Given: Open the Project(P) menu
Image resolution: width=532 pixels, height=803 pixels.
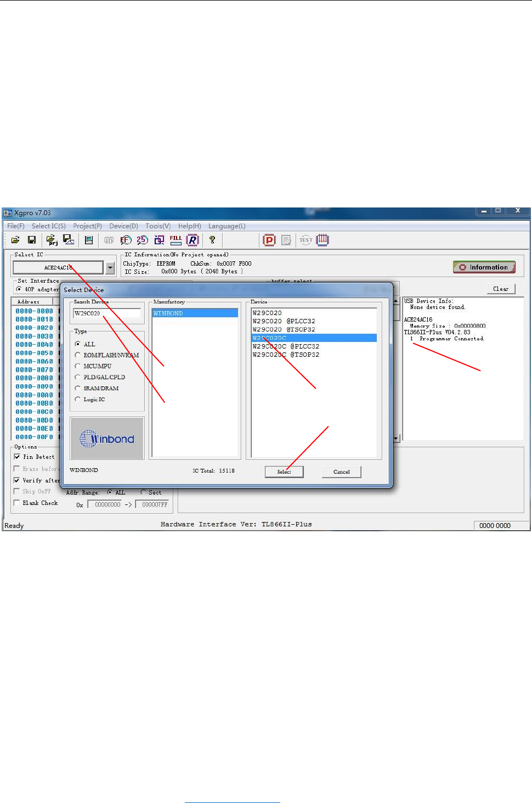Looking at the screenshot, I should pos(88,226).
